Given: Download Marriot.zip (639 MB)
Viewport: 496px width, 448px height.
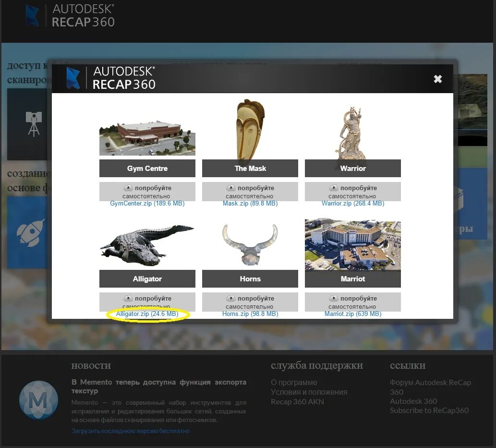Looking at the screenshot, I should point(353,314).
